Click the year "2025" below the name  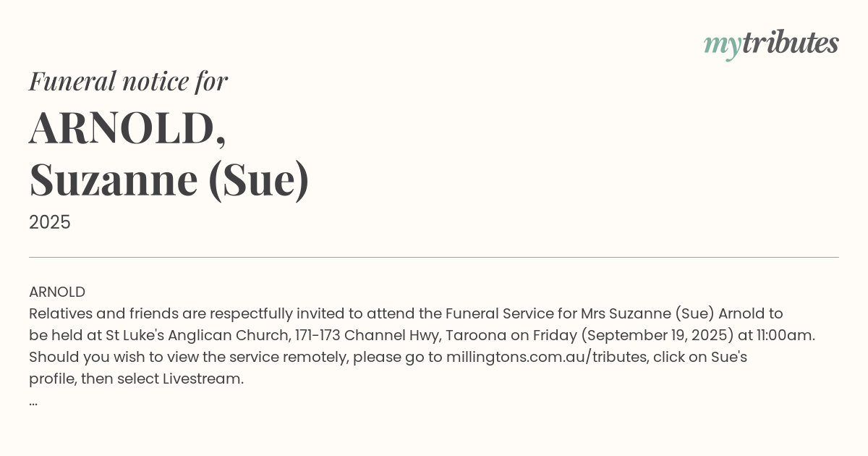pyautogui.click(x=50, y=222)
